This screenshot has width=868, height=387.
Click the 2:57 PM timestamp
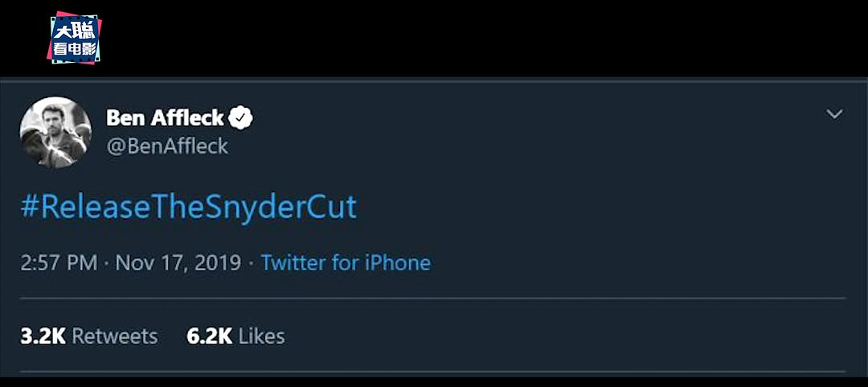pyautogui.click(x=59, y=262)
